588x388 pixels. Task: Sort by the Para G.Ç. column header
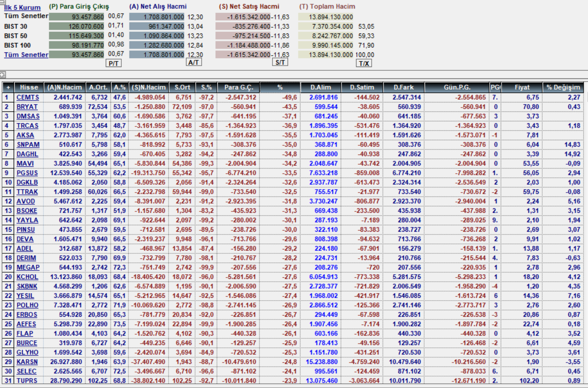click(239, 87)
